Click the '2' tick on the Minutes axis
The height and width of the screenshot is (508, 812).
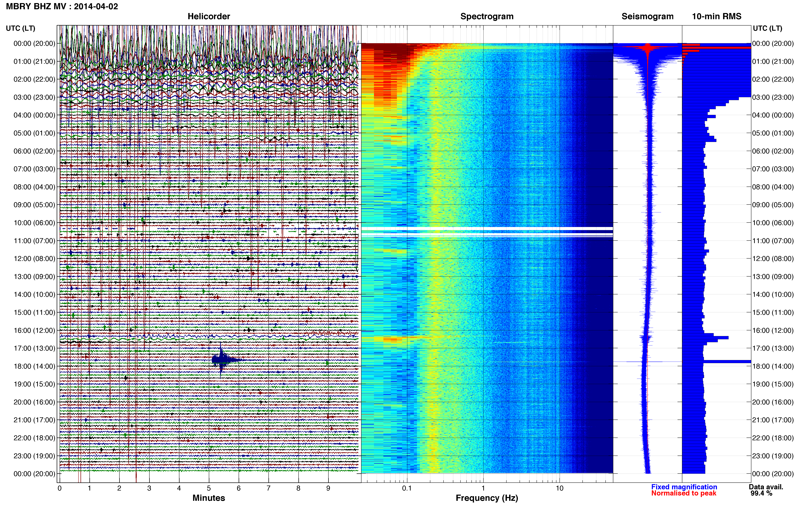tap(119, 488)
